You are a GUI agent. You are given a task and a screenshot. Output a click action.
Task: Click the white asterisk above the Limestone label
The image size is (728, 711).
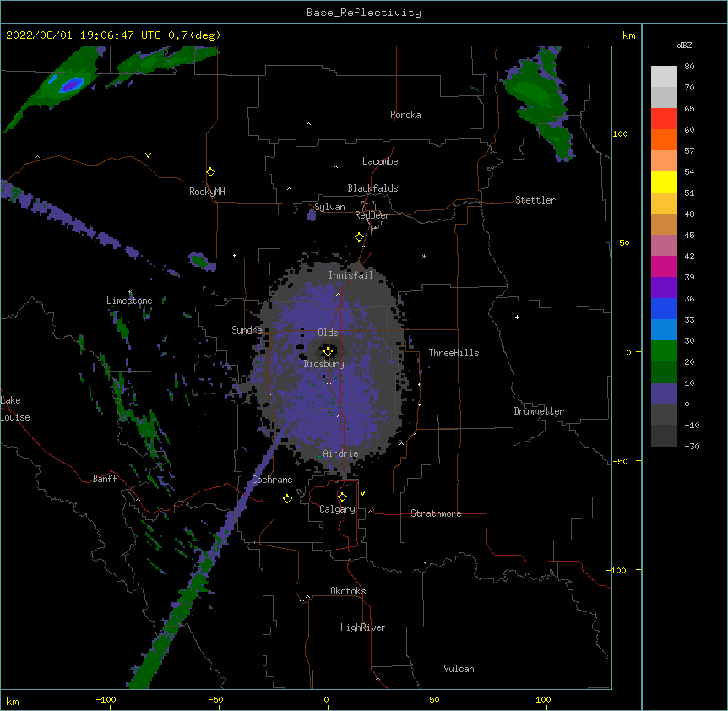click(130, 292)
